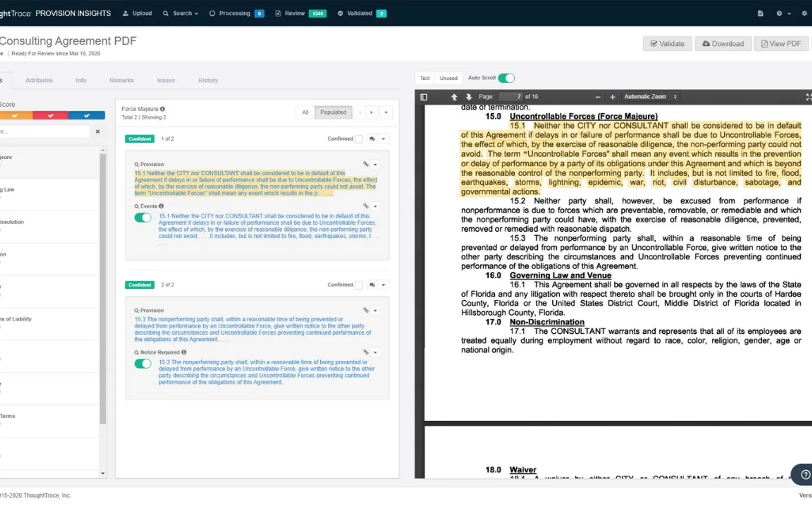Screen dimensions: 812x508
Task: Go to previous PDF page arrow
Action: tap(454, 97)
